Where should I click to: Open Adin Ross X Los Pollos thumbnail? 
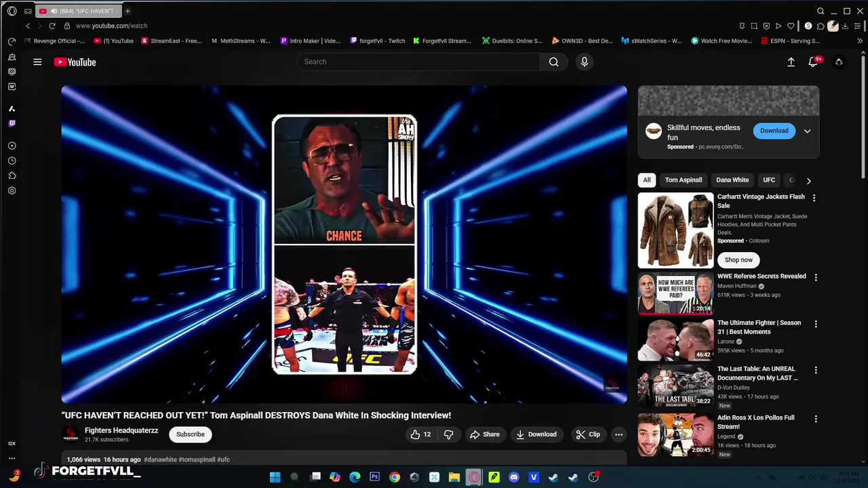point(675,435)
